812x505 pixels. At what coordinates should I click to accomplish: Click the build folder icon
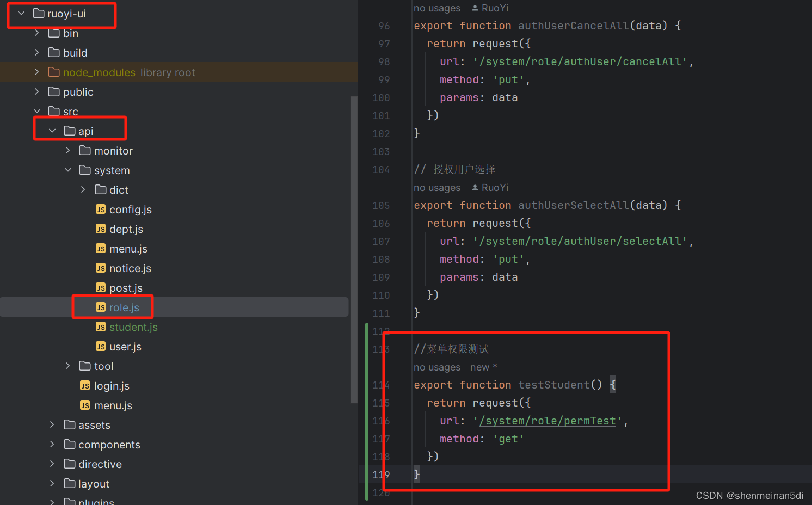[54, 52]
